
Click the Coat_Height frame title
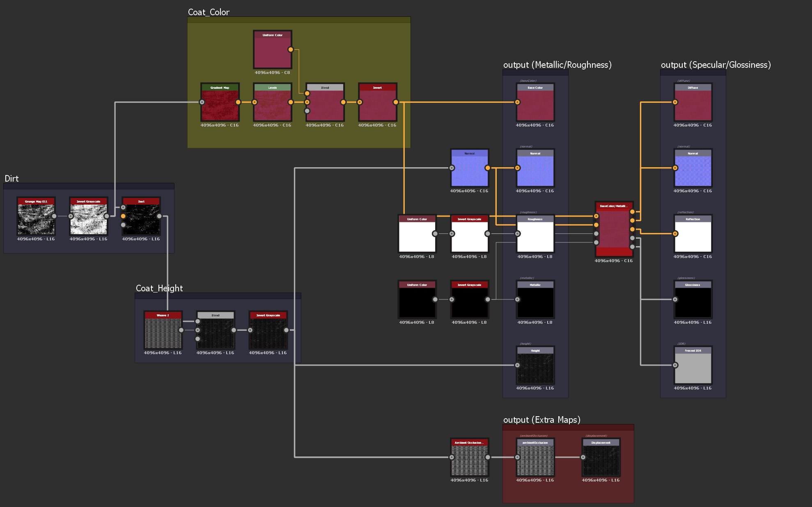(x=159, y=288)
